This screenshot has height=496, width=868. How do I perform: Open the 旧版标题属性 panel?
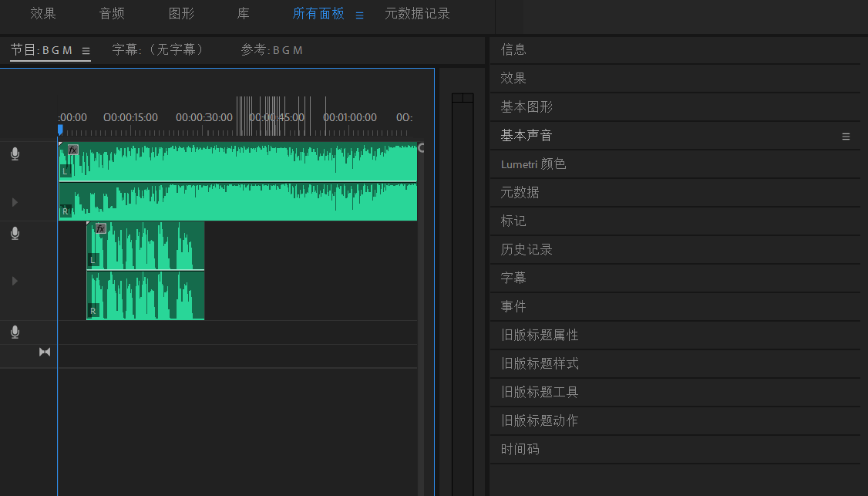click(x=675, y=335)
